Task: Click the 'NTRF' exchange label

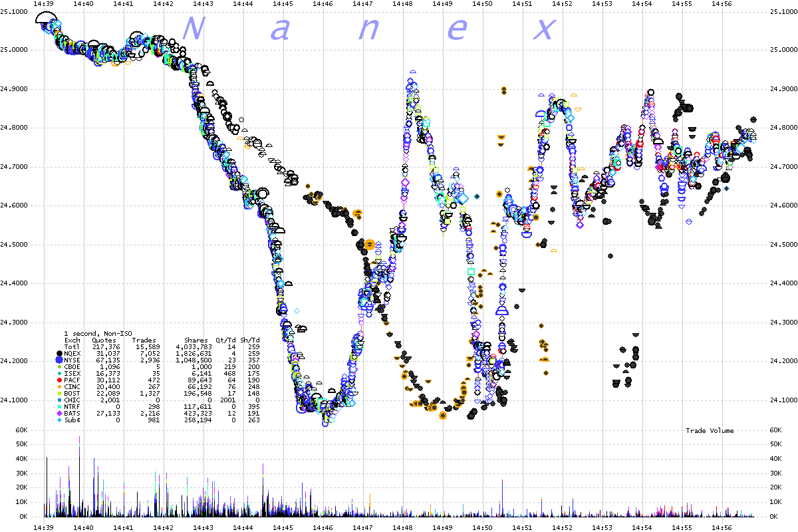Action: tap(72, 406)
